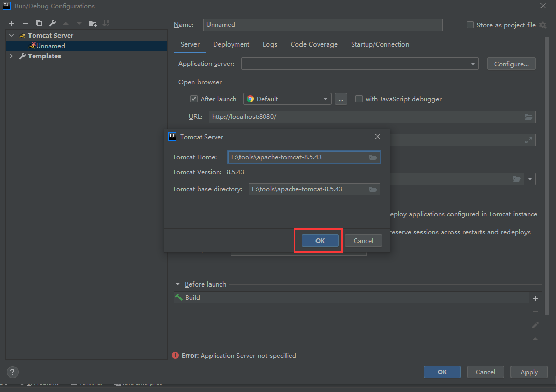This screenshot has width=556, height=392.
Task: Click the Application Server not specified error text
Action: tap(248, 355)
